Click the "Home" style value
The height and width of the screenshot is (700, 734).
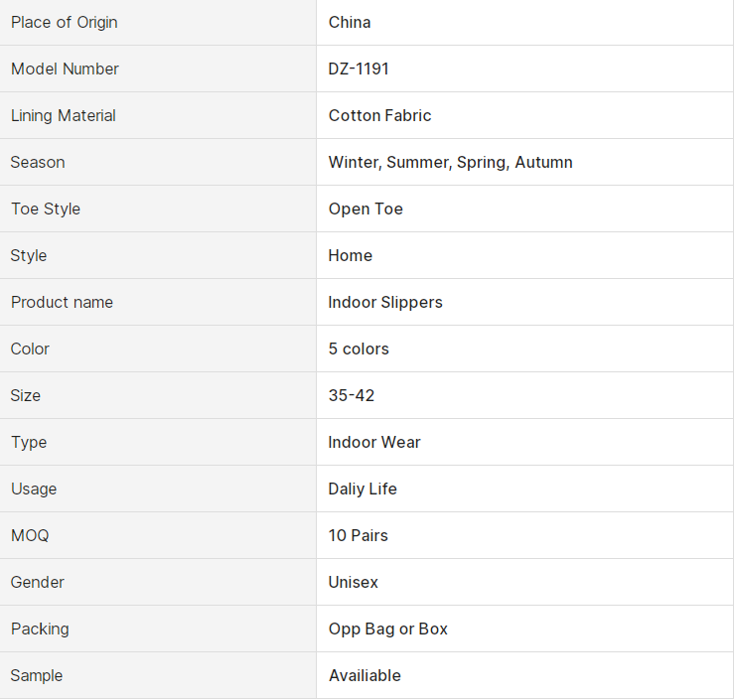350,255
